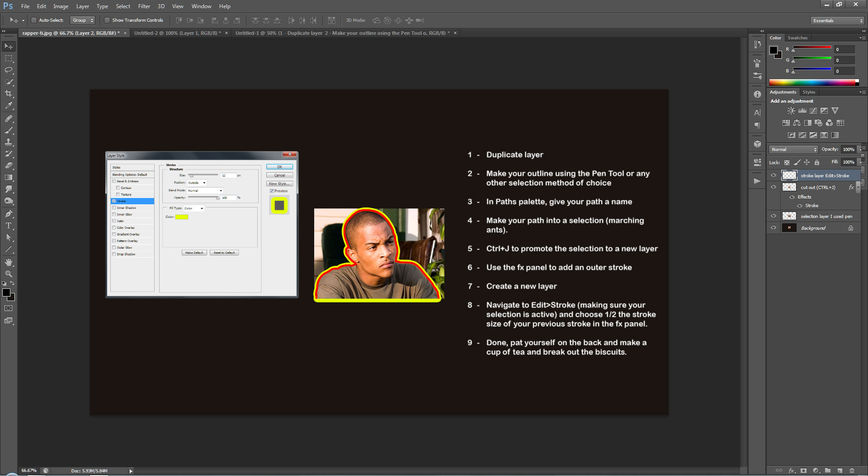Hide the Background layer
Screen dimensions: 868x476
click(774, 228)
